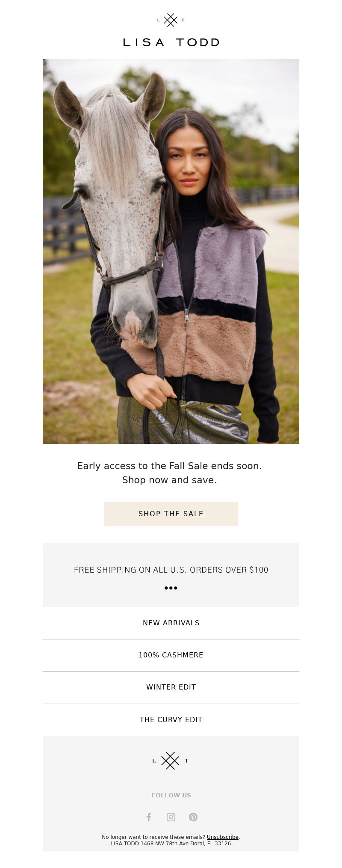Click the Unsubscribe link
Viewport: 342px width, 868px height.
pyautogui.click(x=223, y=837)
